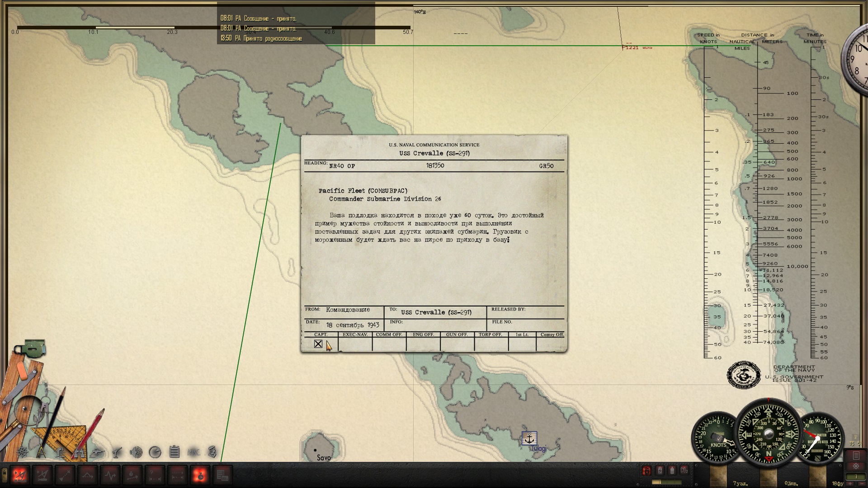Click the Department of the Navy seal

[744, 375]
